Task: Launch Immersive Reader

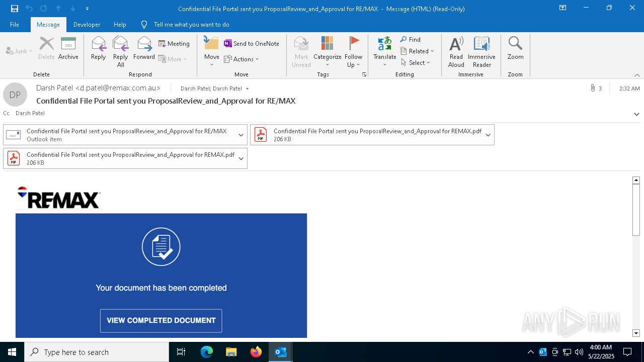Action: (x=482, y=51)
